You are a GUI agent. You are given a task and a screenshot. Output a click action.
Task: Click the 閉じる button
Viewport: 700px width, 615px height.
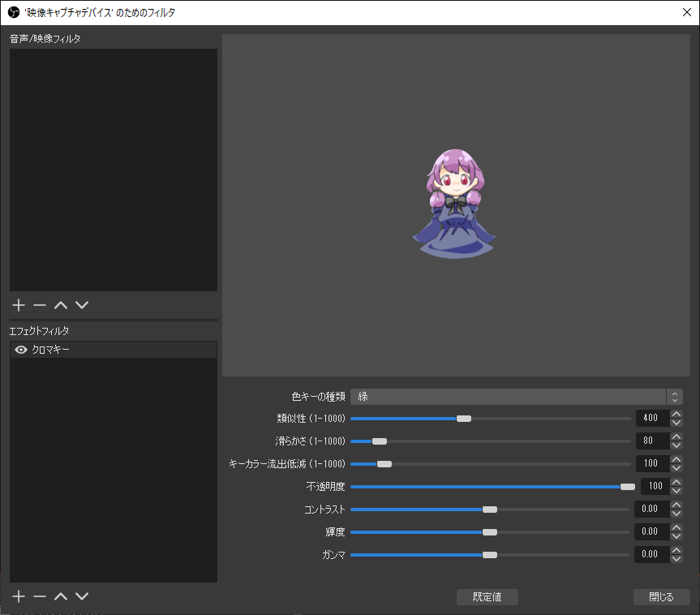coord(662,597)
